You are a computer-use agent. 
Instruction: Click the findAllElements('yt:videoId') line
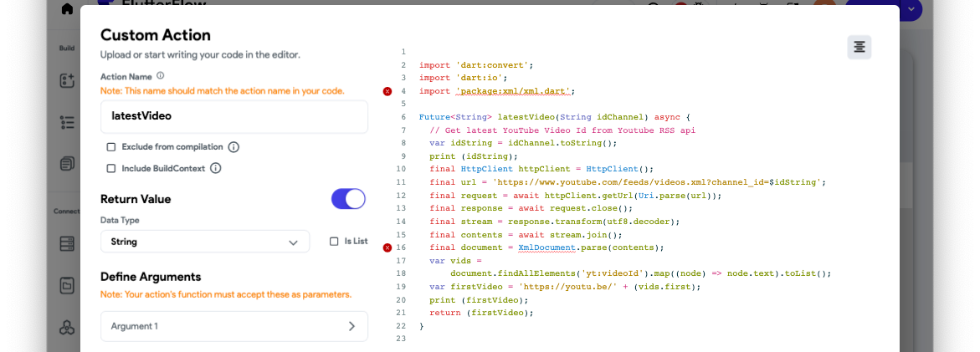pyautogui.click(x=640, y=273)
